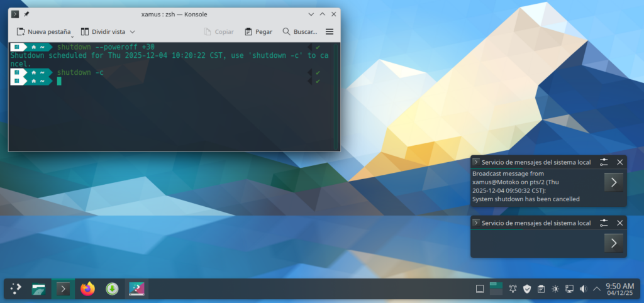Open the volume speaker tray icon
644x303 pixels.
tap(583, 289)
